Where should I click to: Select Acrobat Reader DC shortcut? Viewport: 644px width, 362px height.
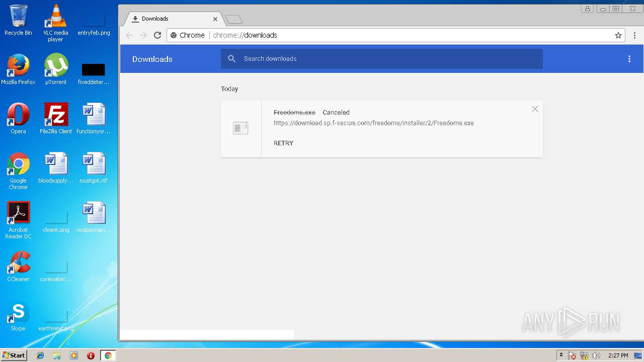18,221
